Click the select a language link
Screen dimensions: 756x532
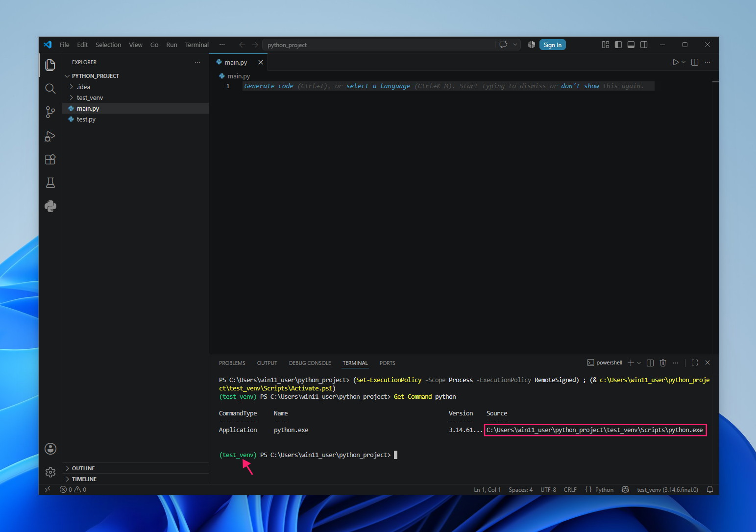[378, 86]
